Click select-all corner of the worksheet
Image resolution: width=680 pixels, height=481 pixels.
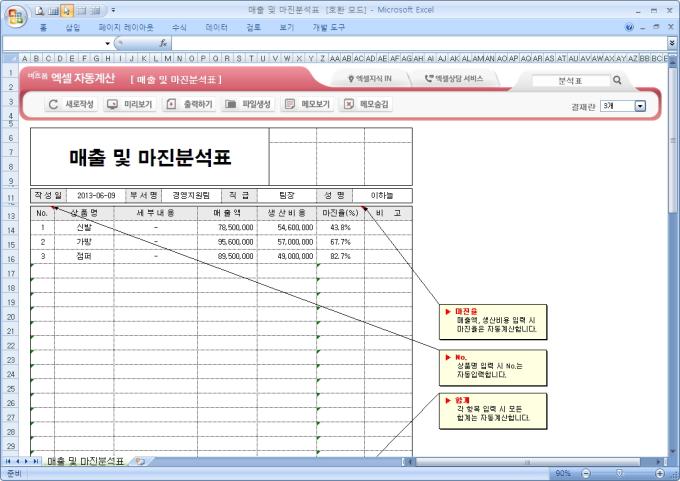[x=10, y=58]
